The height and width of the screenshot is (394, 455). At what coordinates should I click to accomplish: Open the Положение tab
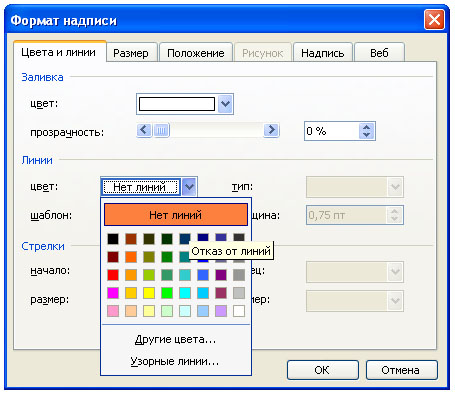click(196, 53)
